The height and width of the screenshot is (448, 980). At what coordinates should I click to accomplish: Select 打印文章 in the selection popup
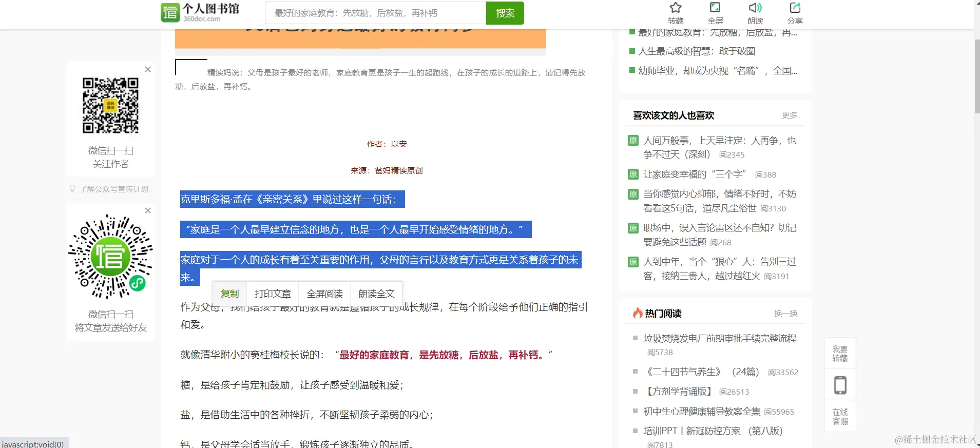273,294
